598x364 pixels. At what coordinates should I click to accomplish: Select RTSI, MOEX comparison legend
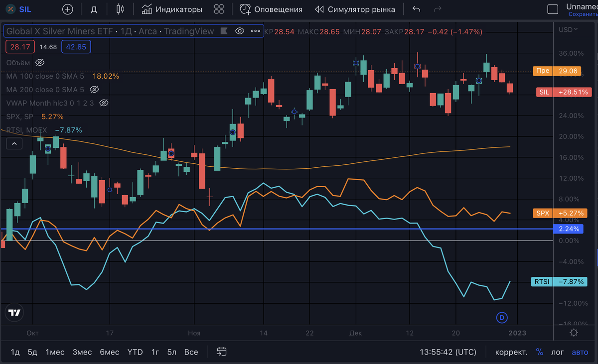tap(26, 130)
